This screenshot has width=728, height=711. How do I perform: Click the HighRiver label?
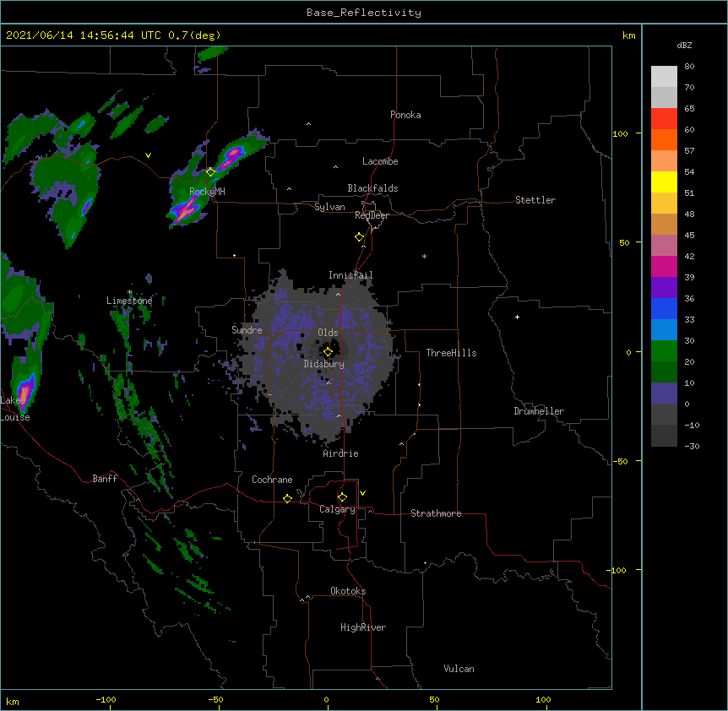click(x=363, y=627)
